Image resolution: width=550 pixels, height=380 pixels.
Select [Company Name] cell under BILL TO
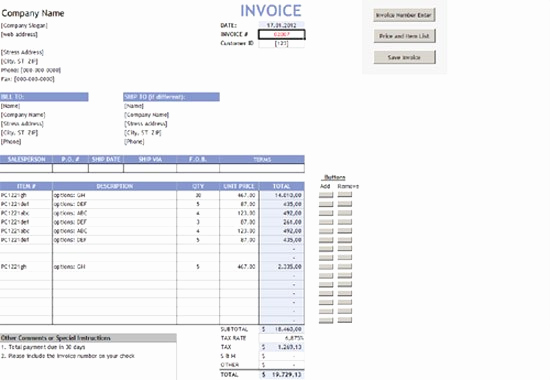pyautogui.click(x=23, y=115)
